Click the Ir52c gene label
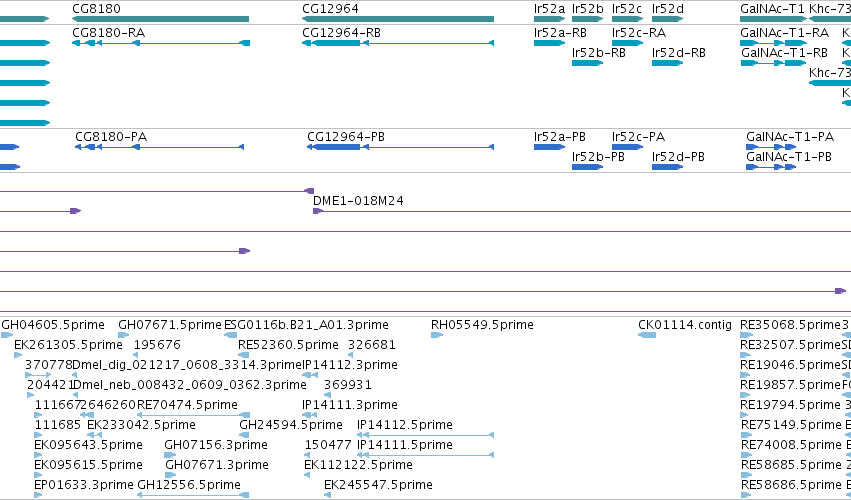Image resolution: width=851 pixels, height=500 pixels. pyautogui.click(x=627, y=9)
